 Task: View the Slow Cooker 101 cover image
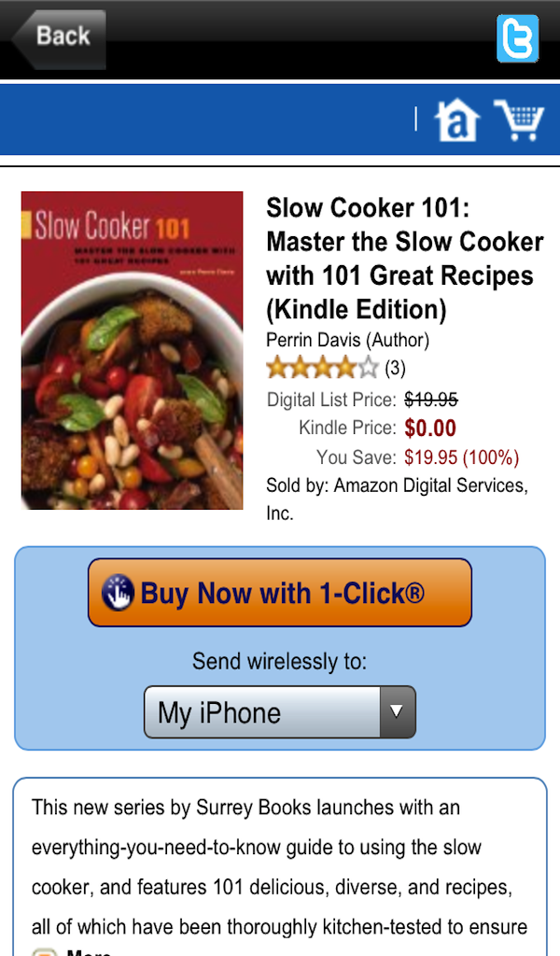pyautogui.click(x=133, y=351)
